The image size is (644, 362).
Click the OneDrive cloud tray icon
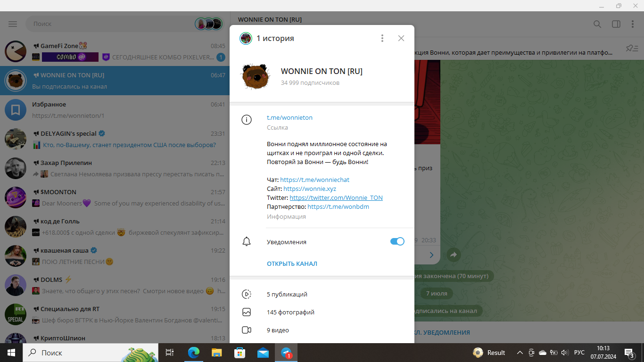[x=543, y=353]
